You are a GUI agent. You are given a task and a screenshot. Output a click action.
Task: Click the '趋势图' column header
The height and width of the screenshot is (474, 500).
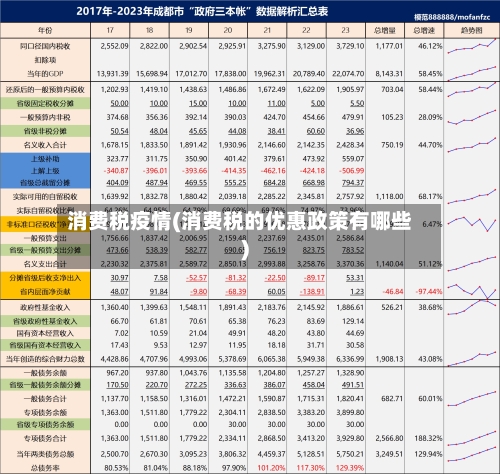[471, 31]
